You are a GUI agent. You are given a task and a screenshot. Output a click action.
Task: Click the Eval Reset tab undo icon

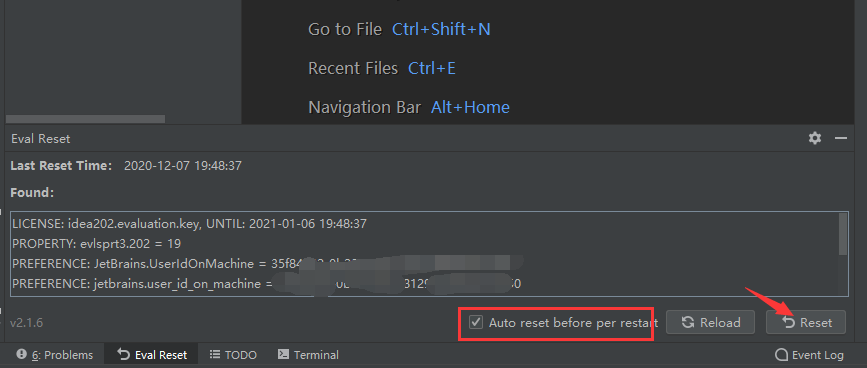[124, 354]
